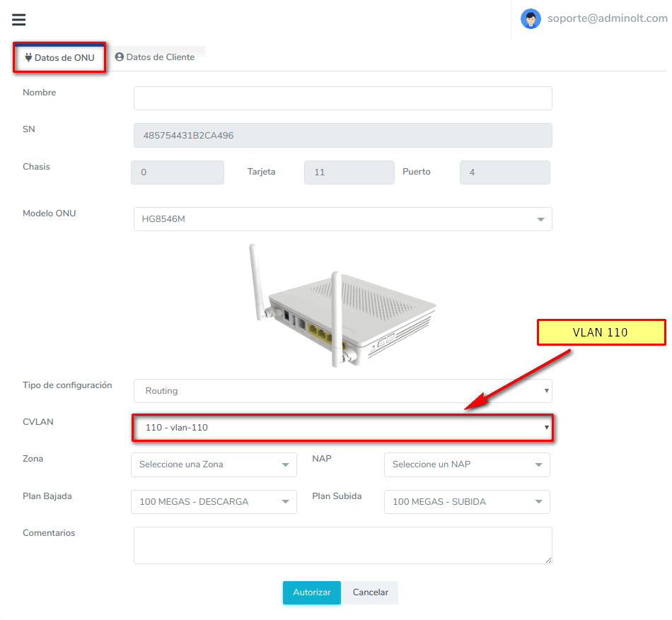Click the SN serial number field
The height and width of the screenshot is (620, 672).
(x=342, y=135)
